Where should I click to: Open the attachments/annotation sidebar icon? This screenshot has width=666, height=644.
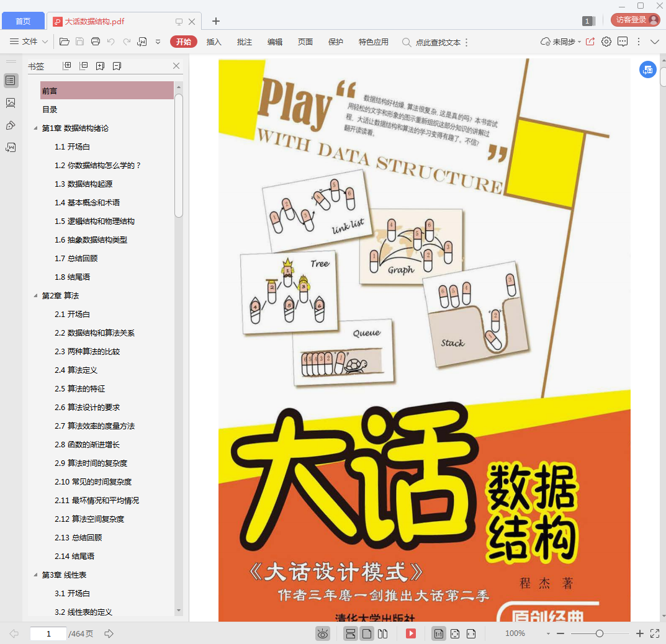pyautogui.click(x=11, y=125)
